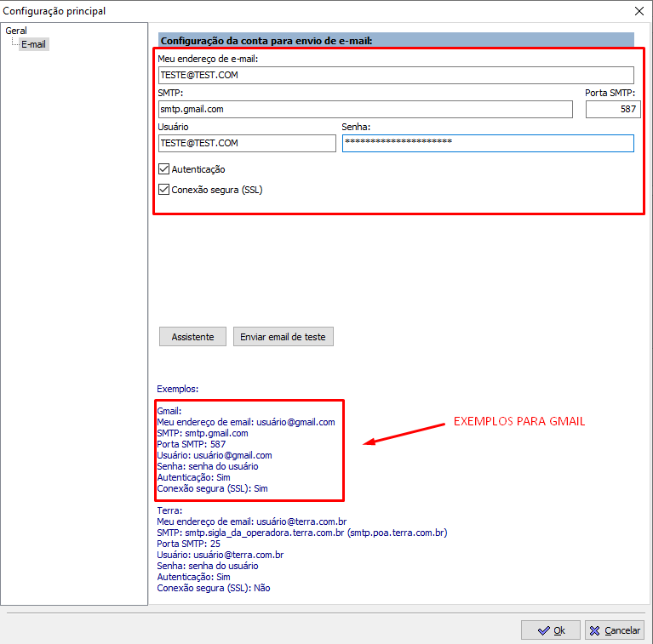Toggle Conexão segura (SSL) checkbox

click(164, 190)
